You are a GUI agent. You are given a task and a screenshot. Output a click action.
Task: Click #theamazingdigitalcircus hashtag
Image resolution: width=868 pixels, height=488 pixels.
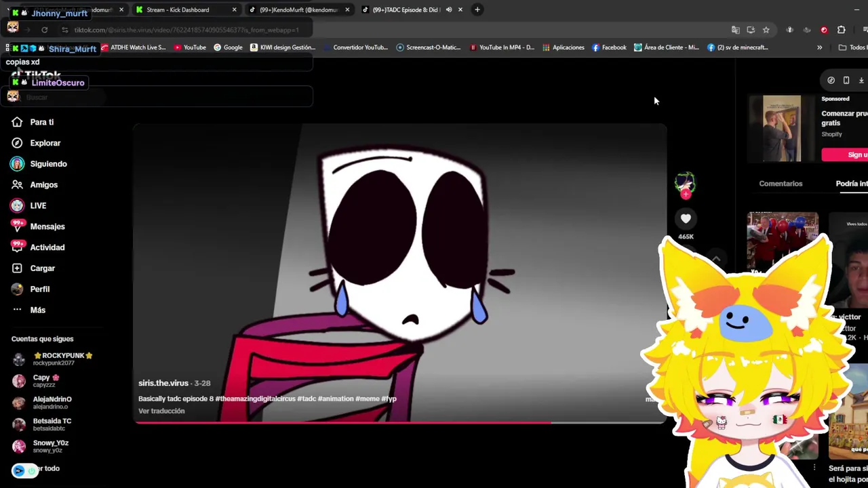point(255,399)
